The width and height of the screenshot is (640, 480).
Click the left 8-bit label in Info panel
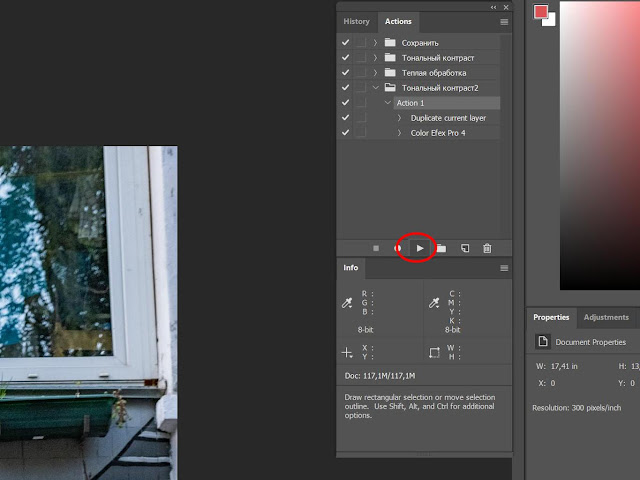point(365,329)
